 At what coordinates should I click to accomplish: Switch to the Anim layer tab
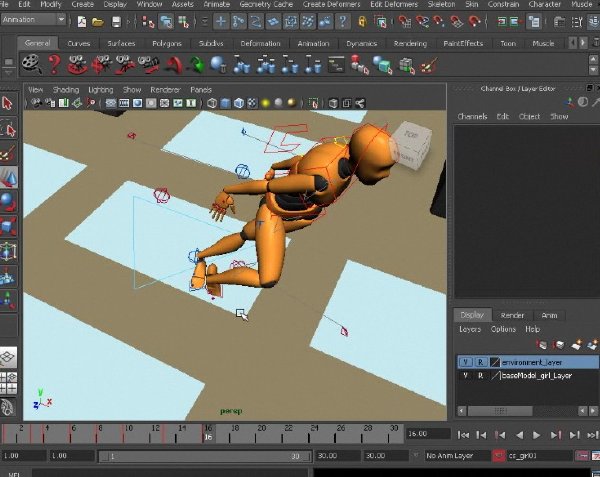[x=549, y=315]
